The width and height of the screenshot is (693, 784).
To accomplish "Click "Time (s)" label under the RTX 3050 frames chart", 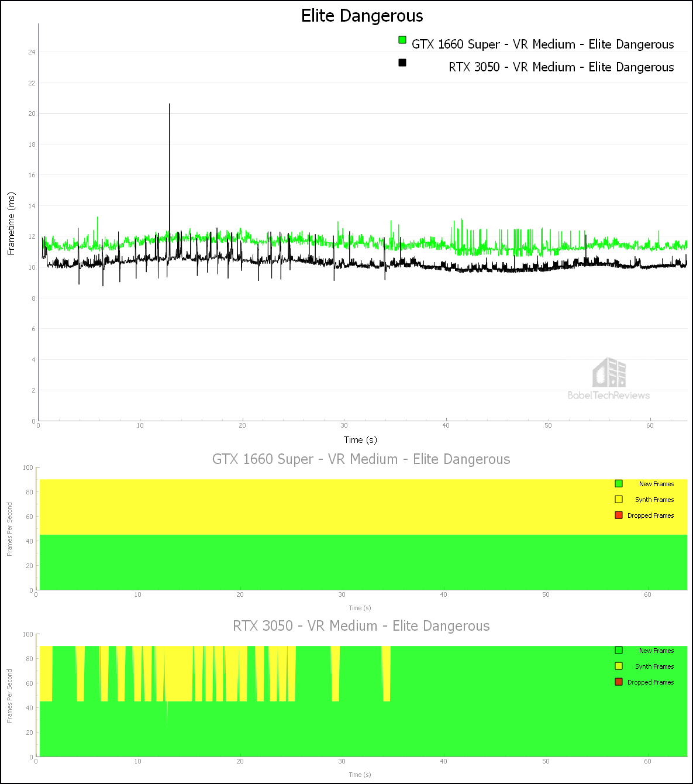I will click(360, 775).
